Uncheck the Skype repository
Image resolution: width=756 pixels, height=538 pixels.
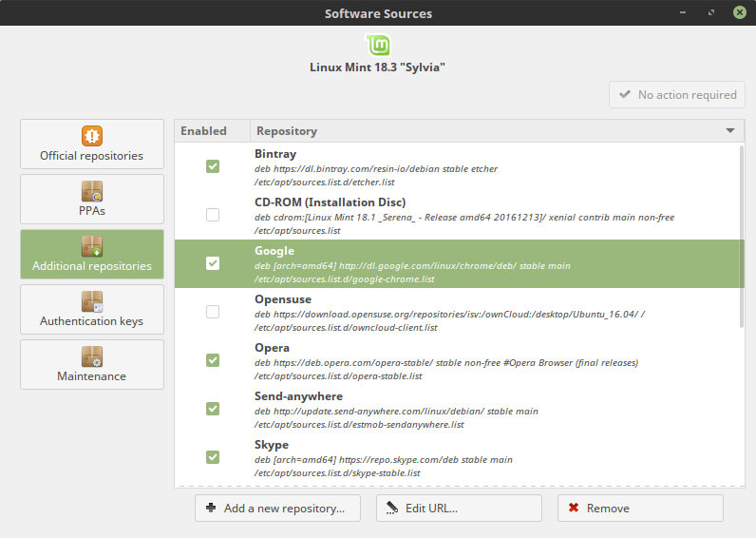coord(213,457)
